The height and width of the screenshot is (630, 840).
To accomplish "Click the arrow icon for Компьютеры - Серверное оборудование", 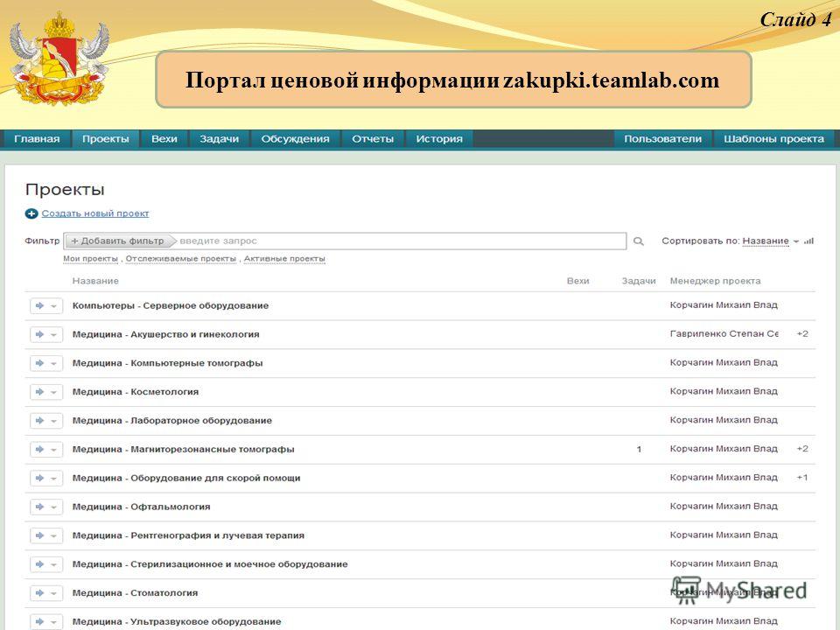I will pyautogui.click(x=39, y=306).
